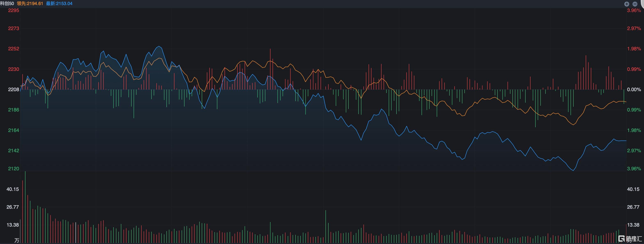644x244 pixels.
Task: Click the tall green mid-session volume spike
Action: point(326,227)
